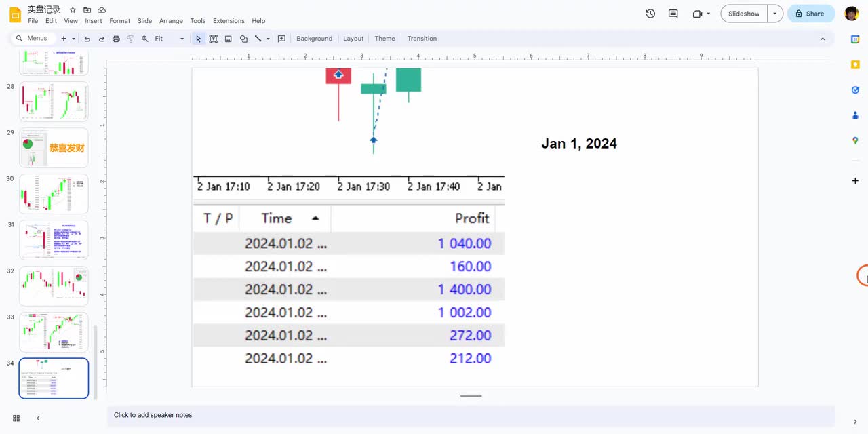Open the Arrange menu
868x434 pixels.
tap(171, 21)
